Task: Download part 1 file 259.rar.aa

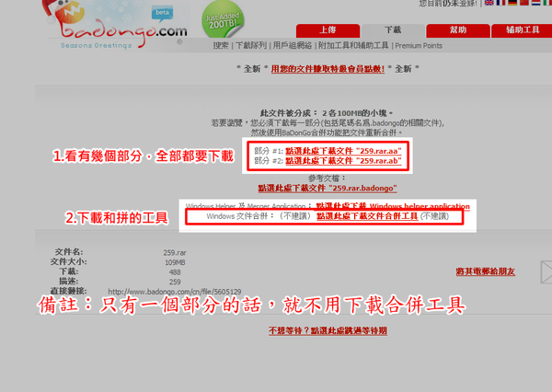Action: click(x=343, y=151)
